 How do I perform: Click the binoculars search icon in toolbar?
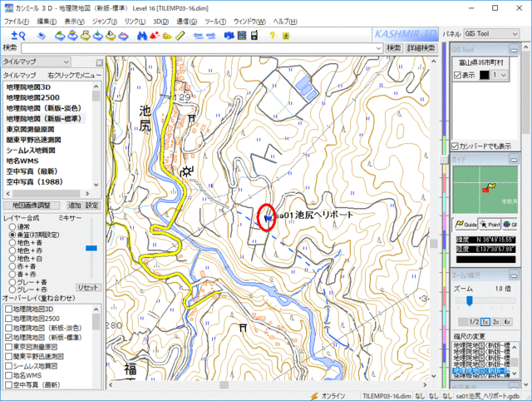141,35
